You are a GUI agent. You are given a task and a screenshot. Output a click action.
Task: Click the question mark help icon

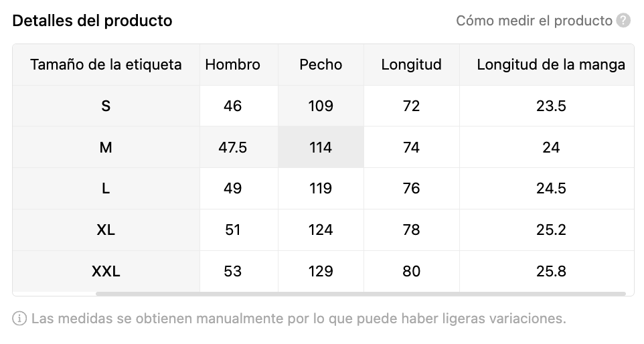623,21
